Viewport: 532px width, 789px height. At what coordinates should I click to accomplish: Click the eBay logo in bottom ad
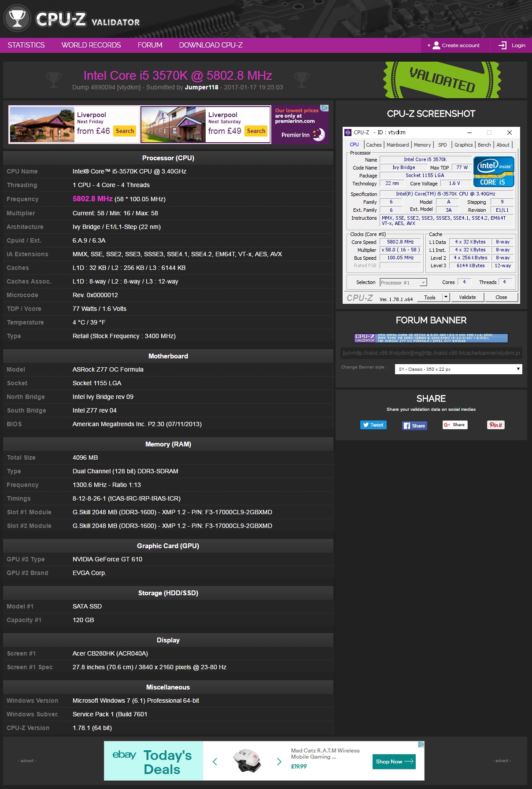[x=124, y=755]
